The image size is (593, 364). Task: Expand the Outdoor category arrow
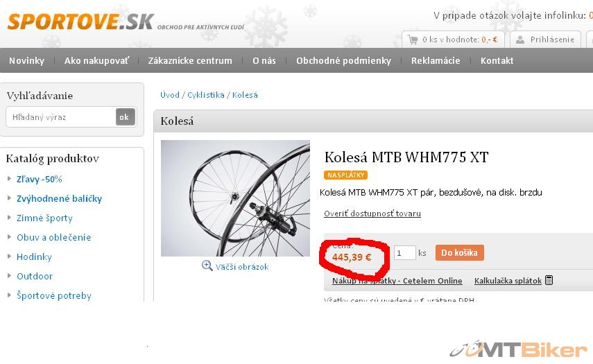(9, 275)
